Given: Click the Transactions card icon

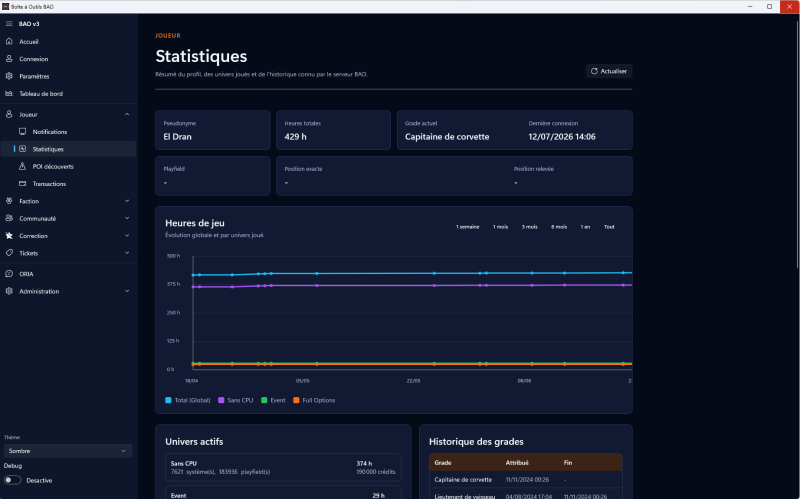Looking at the screenshot, I should click(x=22, y=184).
